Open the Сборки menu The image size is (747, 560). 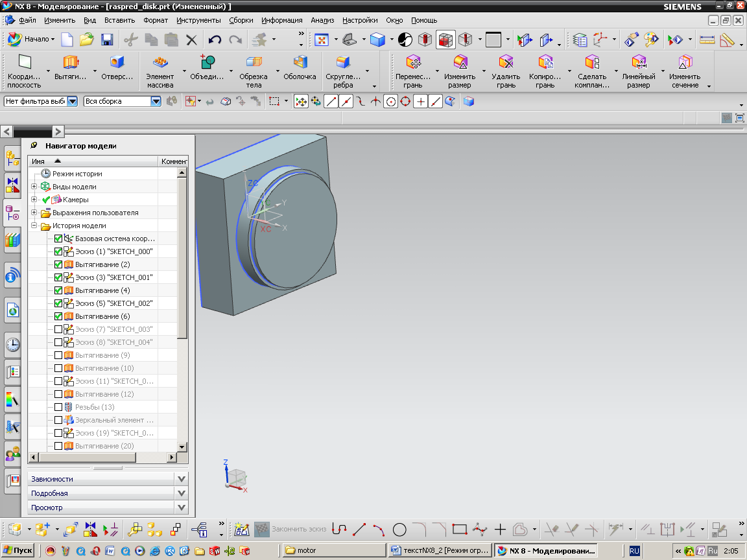pyautogui.click(x=241, y=20)
